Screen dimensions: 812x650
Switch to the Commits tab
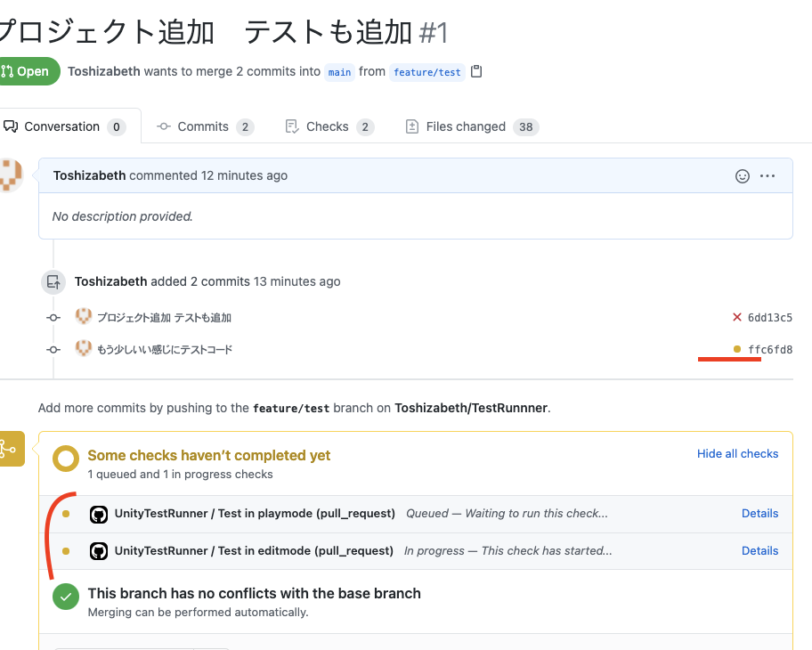203,126
